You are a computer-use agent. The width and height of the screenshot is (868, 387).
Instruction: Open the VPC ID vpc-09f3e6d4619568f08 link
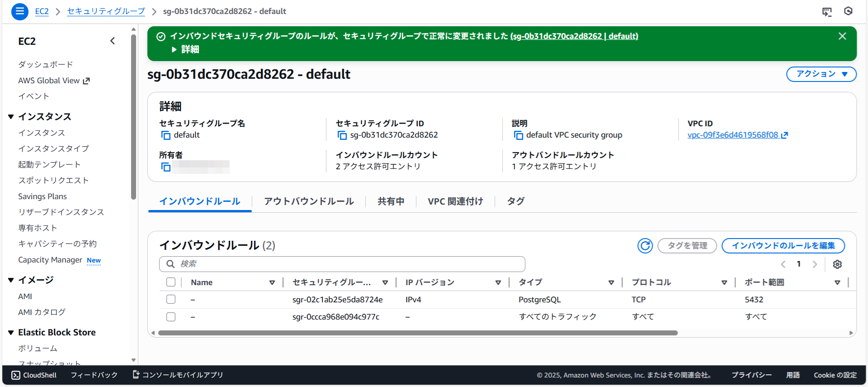[733, 135]
